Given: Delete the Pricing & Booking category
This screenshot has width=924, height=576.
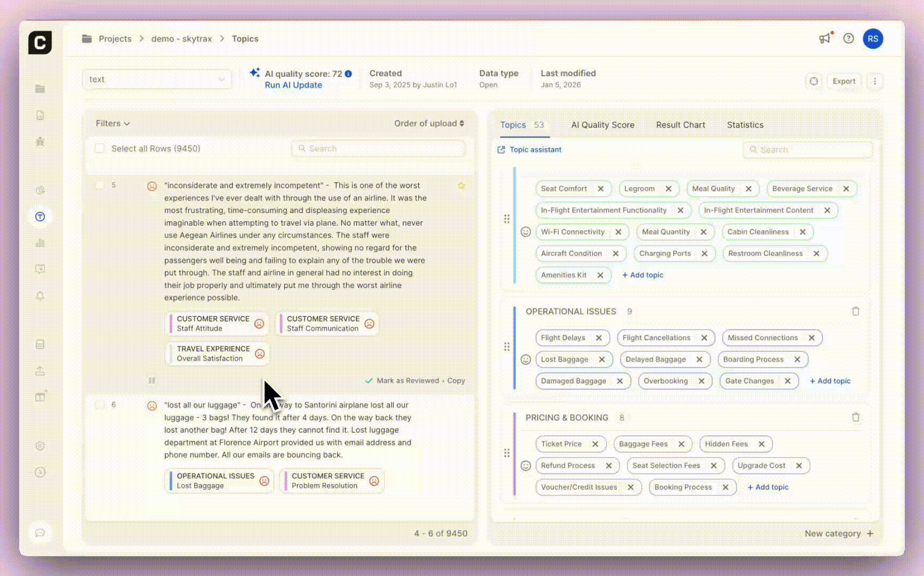Looking at the screenshot, I should 855,418.
